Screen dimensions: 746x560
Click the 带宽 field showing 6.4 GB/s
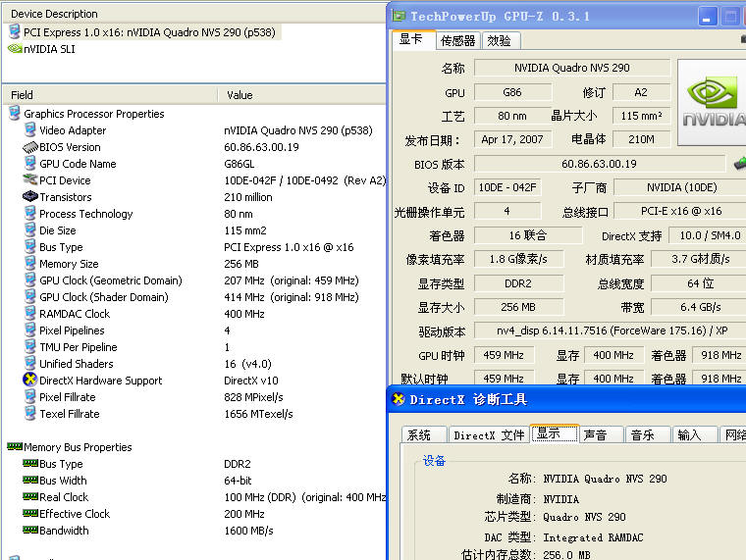pos(699,307)
